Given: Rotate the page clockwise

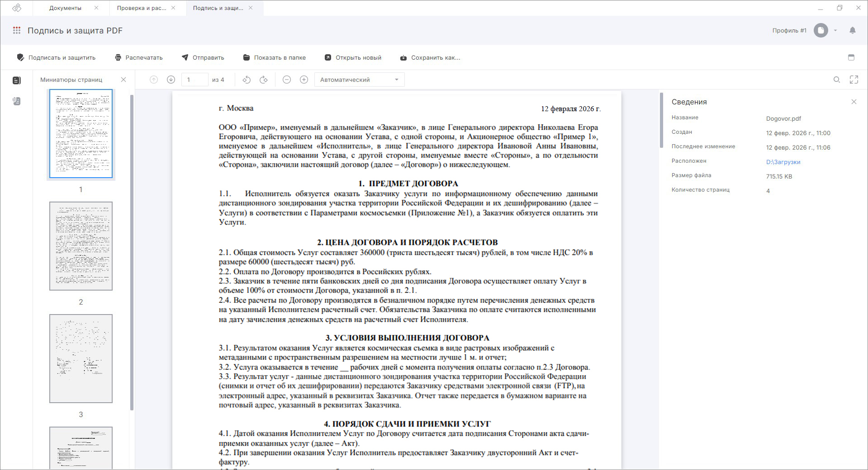Looking at the screenshot, I should pyautogui.click(x=264, y=80).
